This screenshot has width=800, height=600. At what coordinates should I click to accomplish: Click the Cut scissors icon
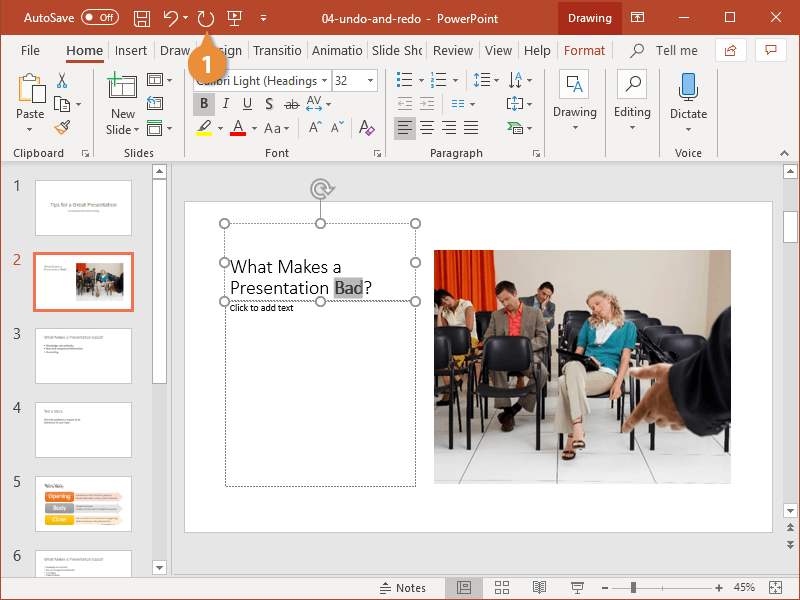point(62,81)
